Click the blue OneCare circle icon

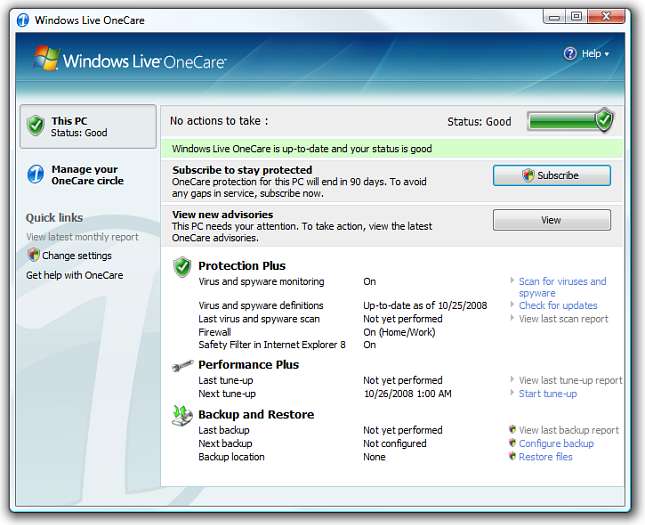pyautogui.click(x=36, y=174)
